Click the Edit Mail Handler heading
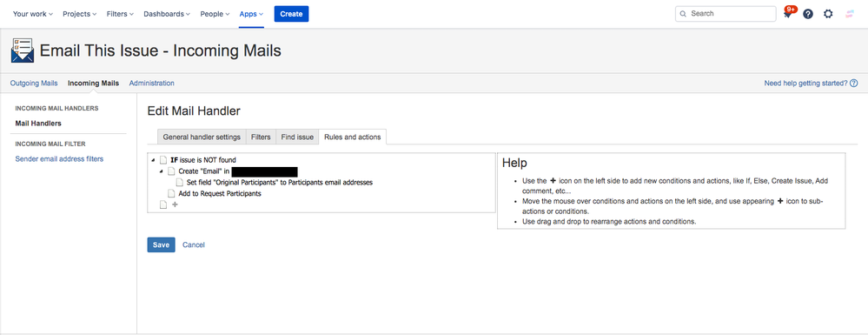868x335 pixels. coord(194,111)
